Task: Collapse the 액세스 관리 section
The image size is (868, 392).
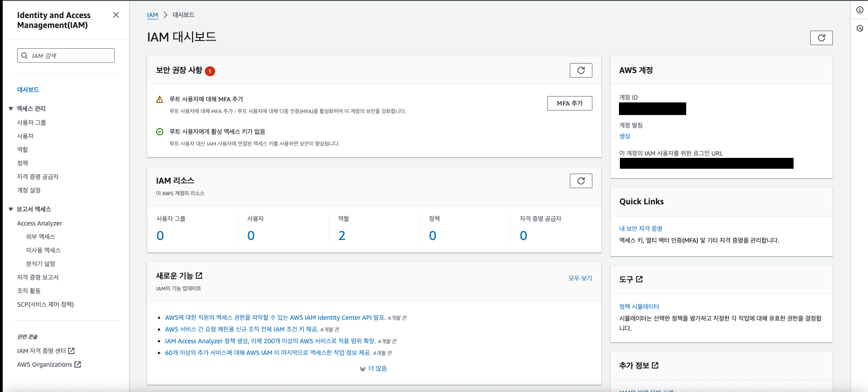Action: point(11,109)
